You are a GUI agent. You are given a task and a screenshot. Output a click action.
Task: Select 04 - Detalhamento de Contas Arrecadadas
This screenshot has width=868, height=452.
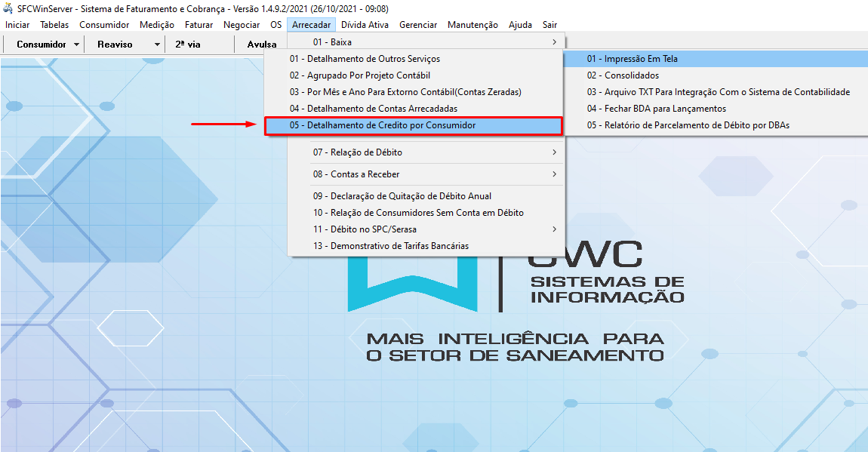click(x=373, y=109)
